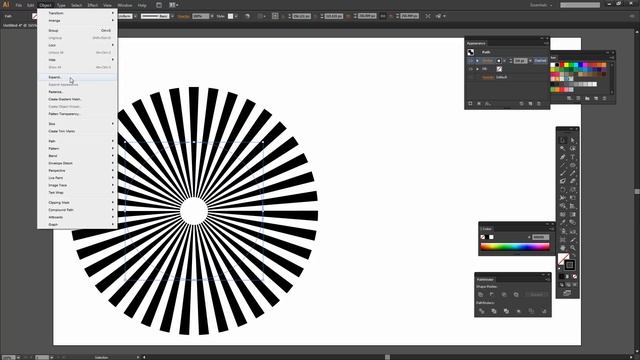Select the Ellipse shape tool
The height and width of the screenshot is (360, 640).
[573, 165]
